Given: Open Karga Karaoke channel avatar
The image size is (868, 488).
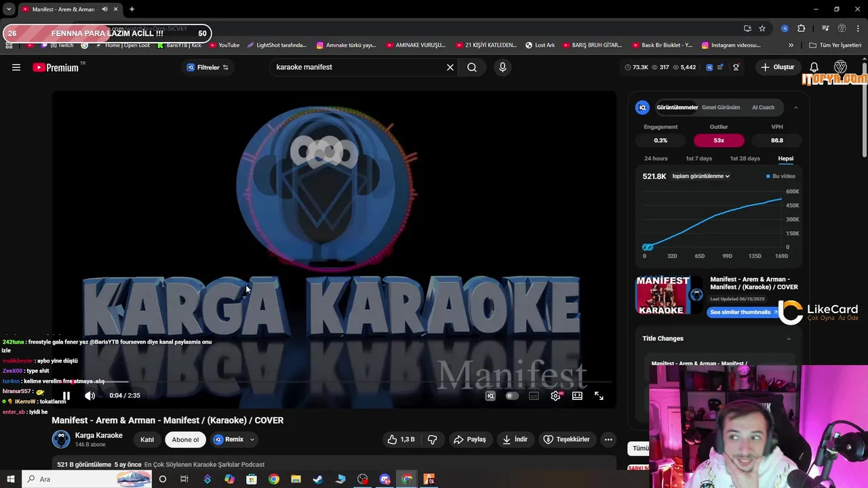Looking at the screenshot, I should click(61, 439).
